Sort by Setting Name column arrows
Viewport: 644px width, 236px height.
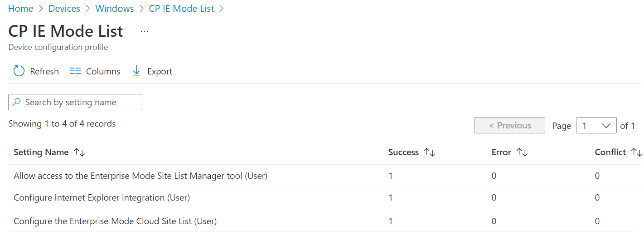[79, 152]
